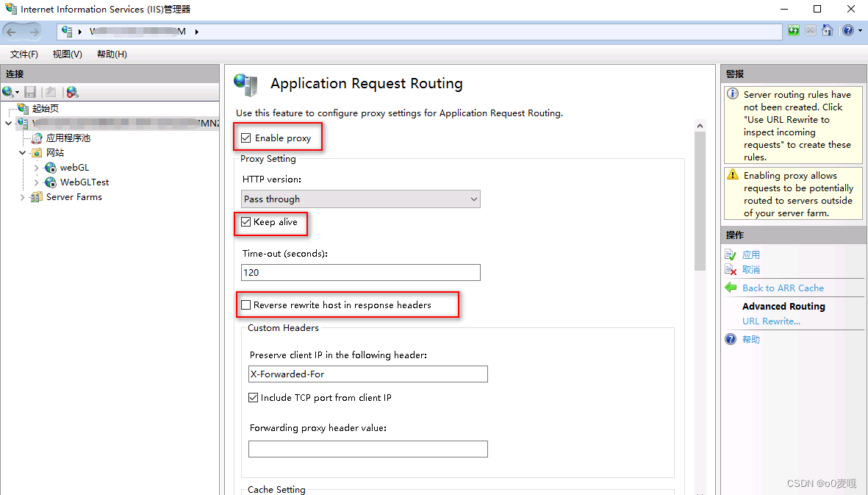Screen dimensions: 868x495
Task: Collapse the 网站 sites node
Action: 22,153
